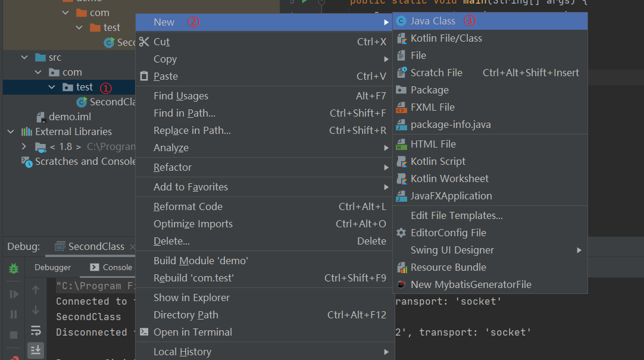Select demo.iml in project tree
644x360 pixels.
click(70, 117)
